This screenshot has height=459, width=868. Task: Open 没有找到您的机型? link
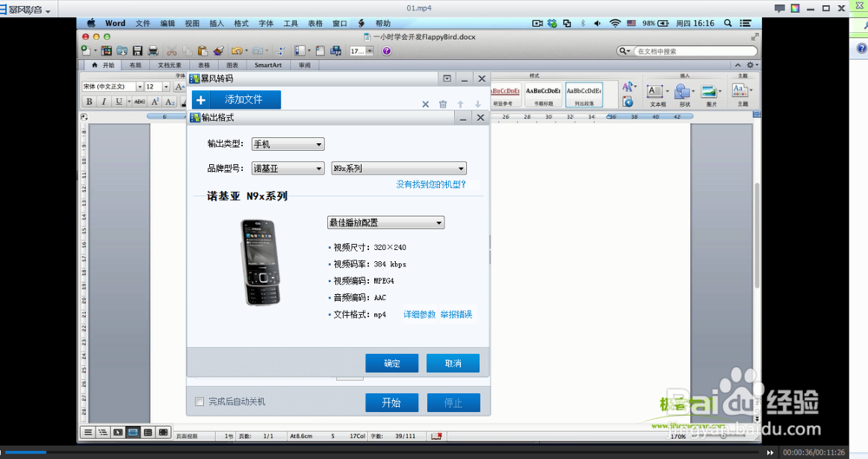coord(431,184)
